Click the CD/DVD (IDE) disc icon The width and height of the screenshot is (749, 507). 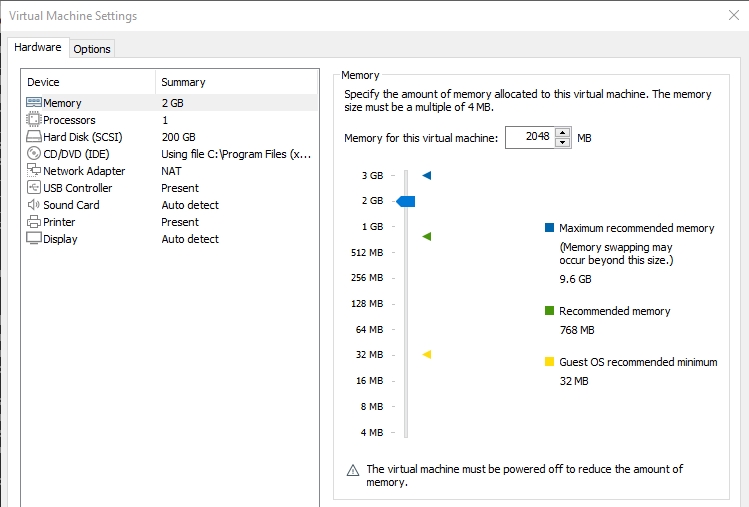coord(33,154)
